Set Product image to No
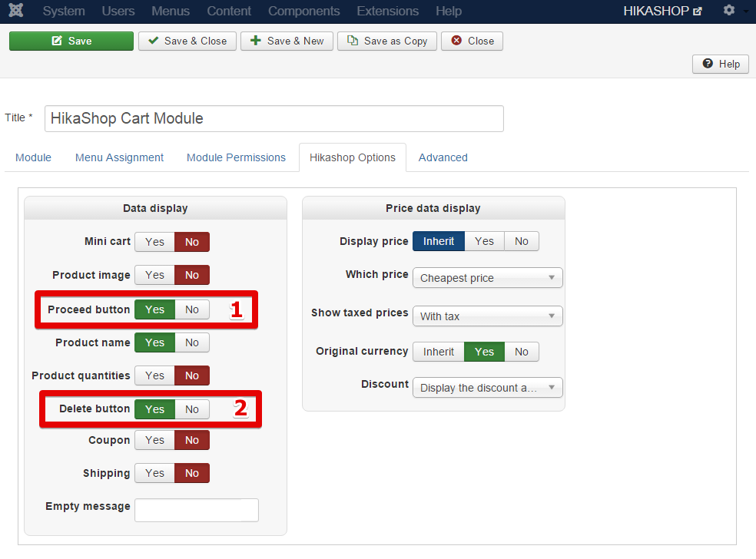 point(192,275)
